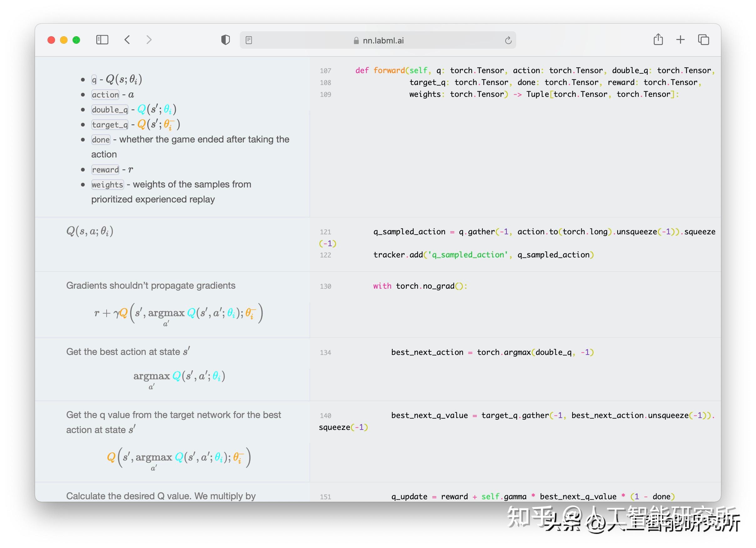Click the nn.labml.ai address field

[x=383, y=40]
